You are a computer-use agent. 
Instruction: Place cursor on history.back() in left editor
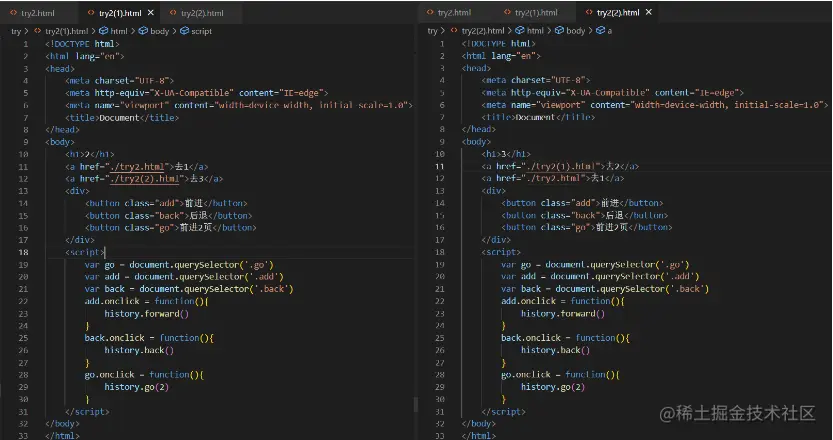click(x=139, y=350)
